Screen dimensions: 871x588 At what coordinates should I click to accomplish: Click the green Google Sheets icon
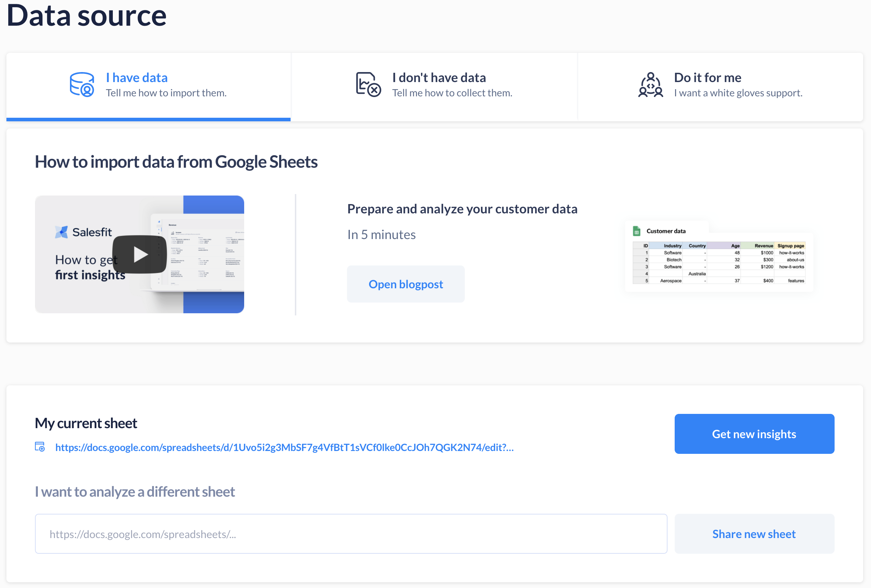tap(636, 231)
